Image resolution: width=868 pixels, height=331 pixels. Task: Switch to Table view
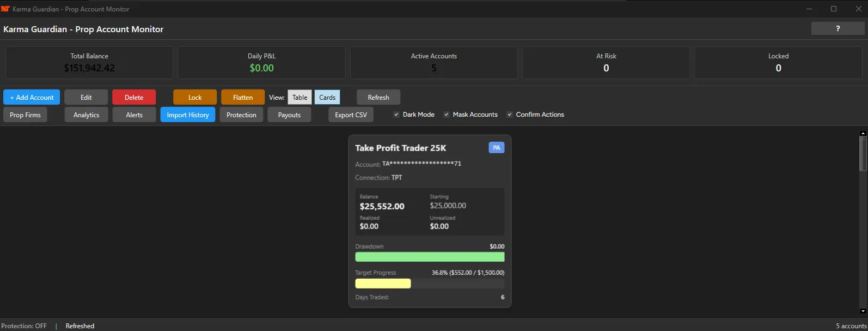pos(300,97)
